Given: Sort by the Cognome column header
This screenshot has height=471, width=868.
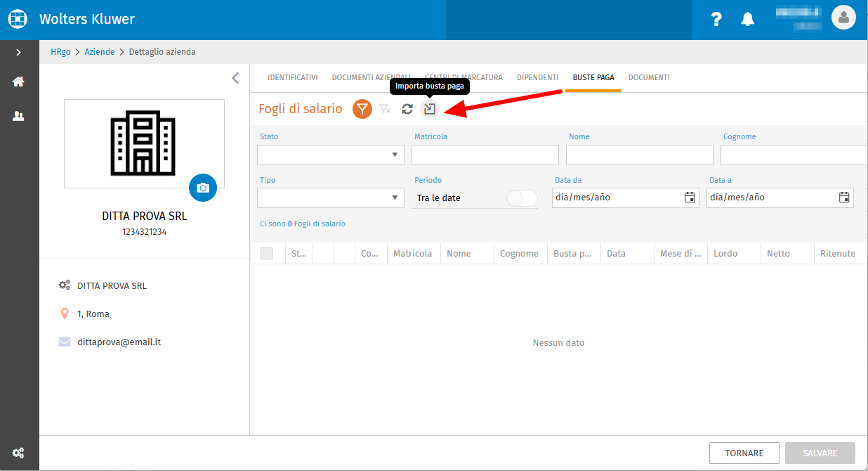Looking at the screenshot, I should pos(520,254).
